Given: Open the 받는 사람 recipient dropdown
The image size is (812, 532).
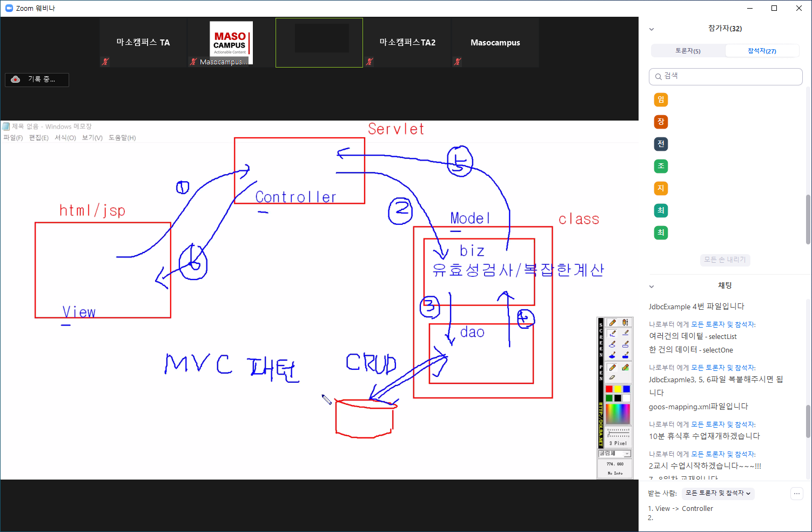Looking at the screenshot, I should 717,493.
